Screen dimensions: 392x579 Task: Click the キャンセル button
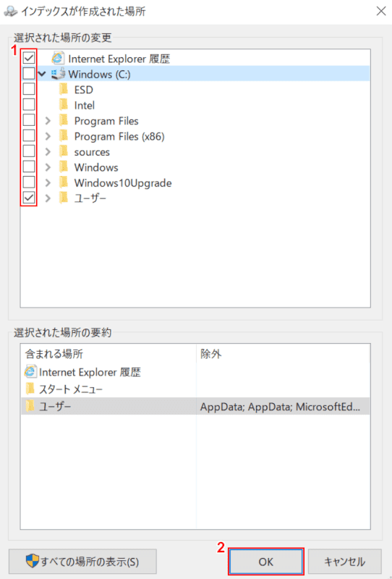tap(344, 562)
